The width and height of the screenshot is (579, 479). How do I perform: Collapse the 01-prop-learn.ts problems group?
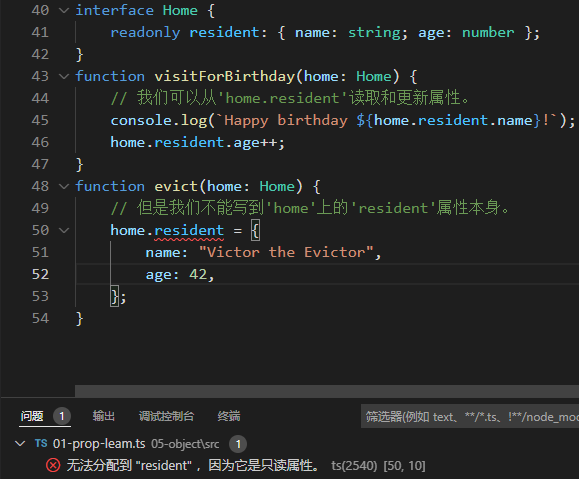[20, 443]
